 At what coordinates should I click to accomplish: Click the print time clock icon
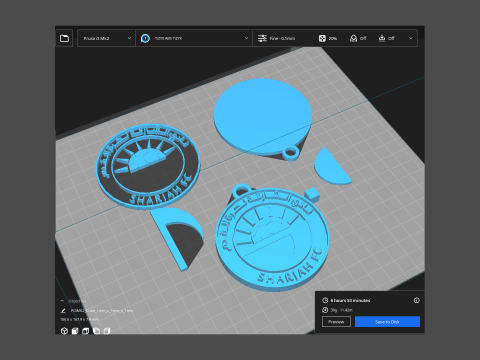pyautogui.click(x=325, y=300)
